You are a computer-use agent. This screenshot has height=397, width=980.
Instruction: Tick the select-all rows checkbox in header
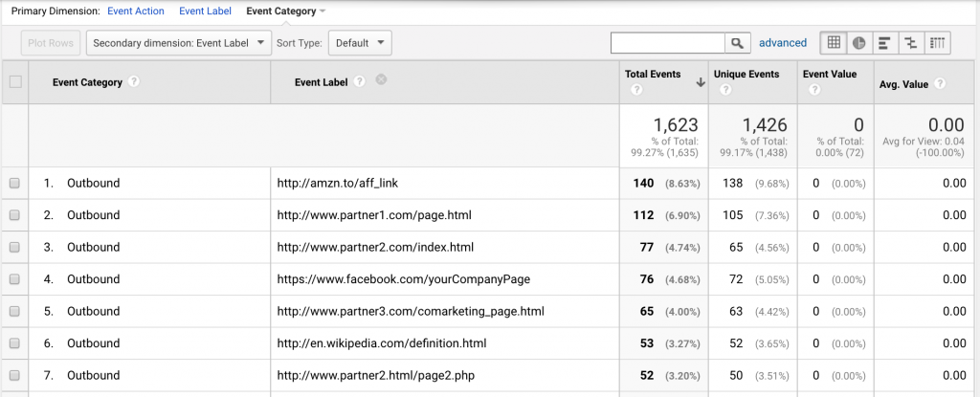15,81
